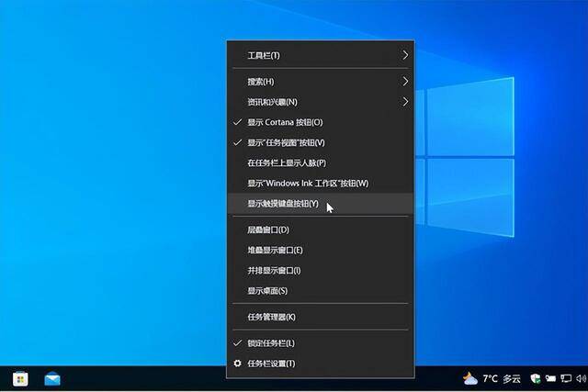
Task: Expand the 资讯和兴趣(N) submenu arrow
Action: coord(405,102)
